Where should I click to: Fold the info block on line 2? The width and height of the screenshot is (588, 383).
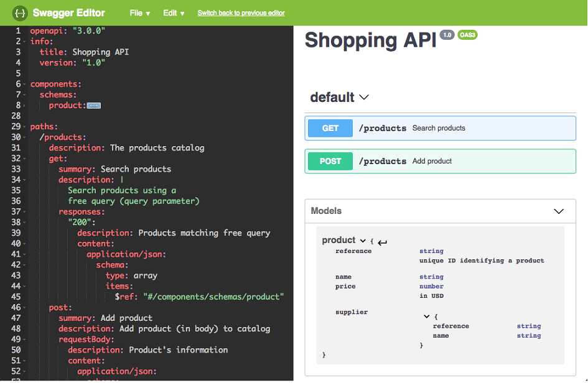tap(26, 42)
